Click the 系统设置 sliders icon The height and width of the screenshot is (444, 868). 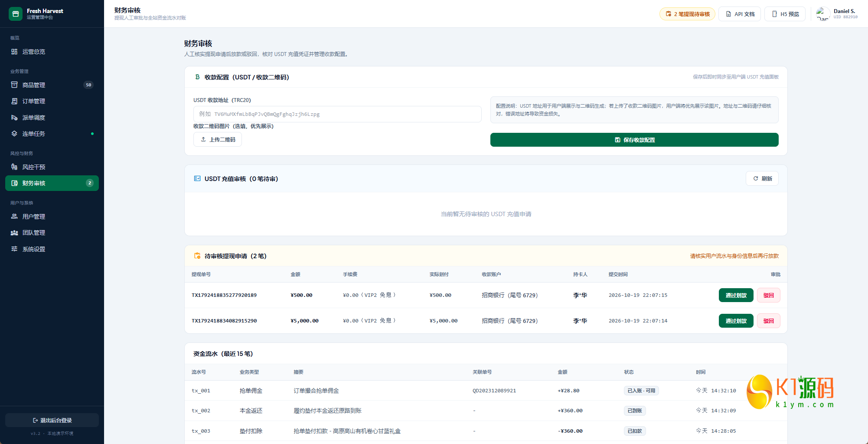pos(14,249)
